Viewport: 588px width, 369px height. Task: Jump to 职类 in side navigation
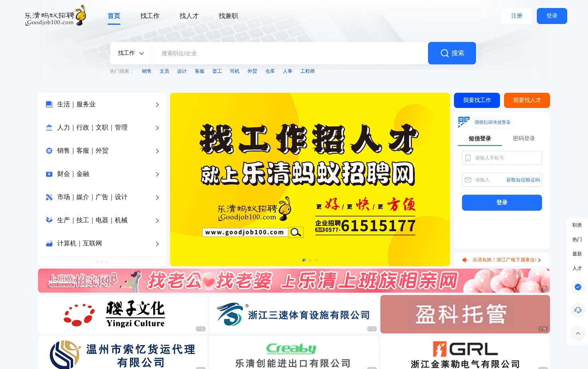pos(577,225)
